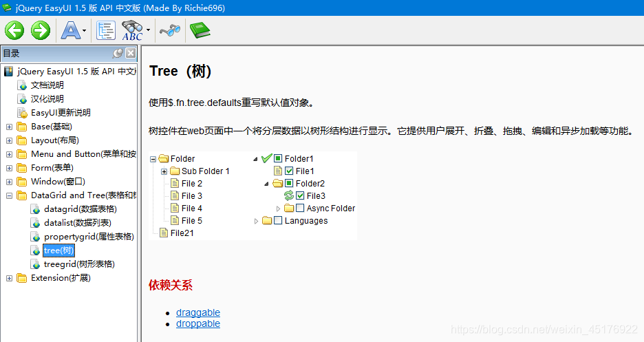Screen dimensions: 644x342
Task: Open propertygrid(属性表格) page
Action: coord(89,237)
